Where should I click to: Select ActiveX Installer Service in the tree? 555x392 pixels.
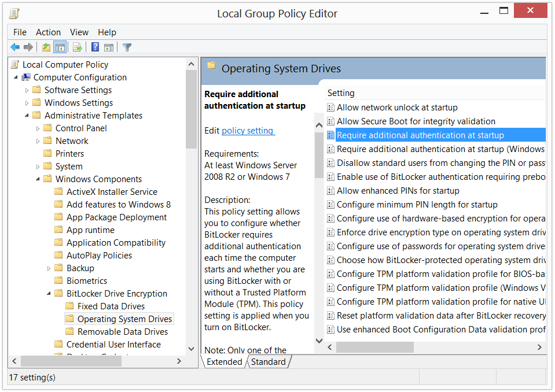coord(112,191)
